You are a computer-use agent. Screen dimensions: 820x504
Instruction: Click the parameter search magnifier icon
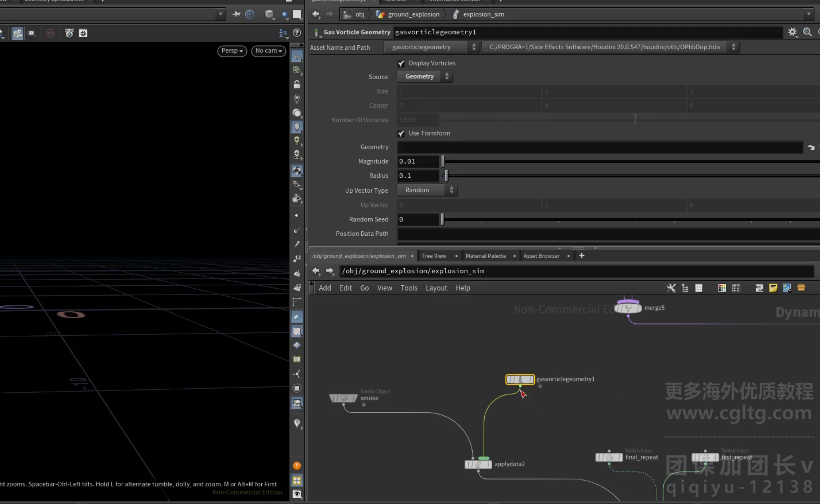point(807,32)
